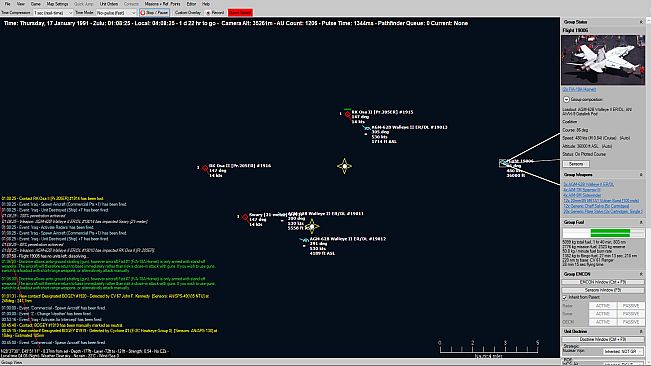Click log entry 'Contact RK Osa II #1916 has been lost'
Screen dimensions: 651x366
(x=52, y=199)
